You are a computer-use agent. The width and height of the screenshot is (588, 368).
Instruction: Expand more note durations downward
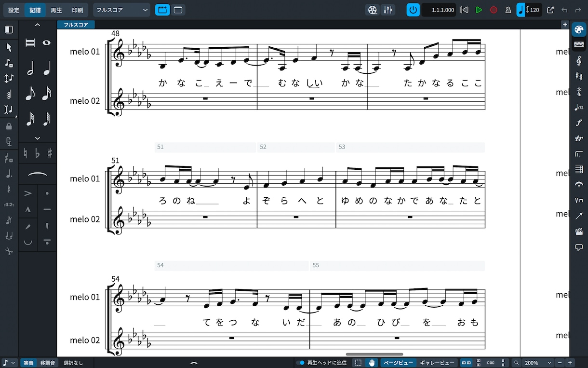(x=38, y=138)
